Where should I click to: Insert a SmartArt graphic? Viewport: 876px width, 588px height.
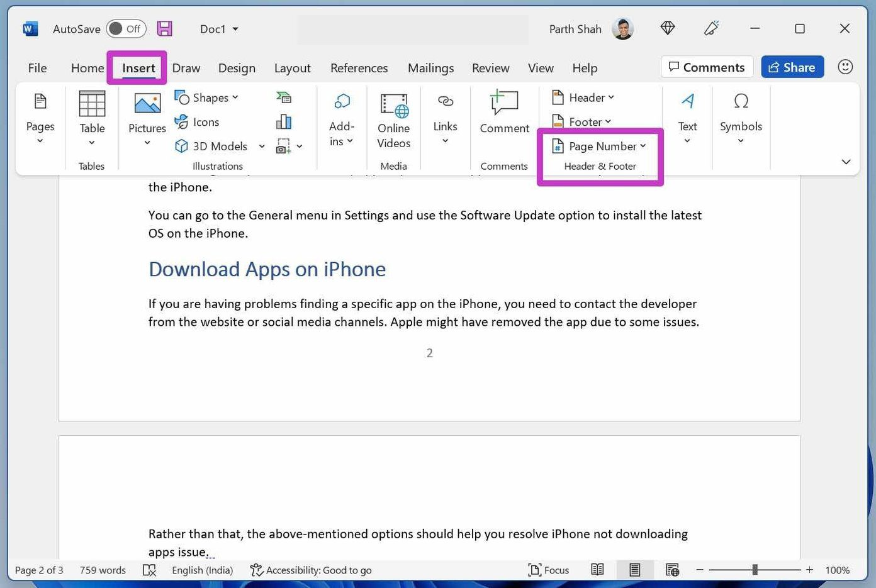(x=284, y=97)
